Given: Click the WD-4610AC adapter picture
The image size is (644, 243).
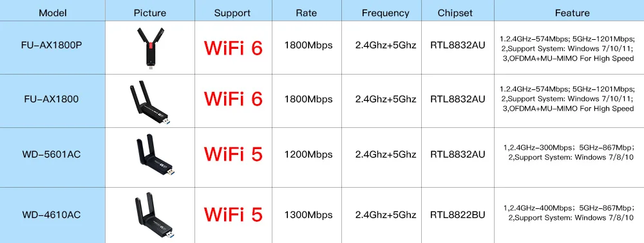Looking at the screenshot, I should [x=155, y=217].
